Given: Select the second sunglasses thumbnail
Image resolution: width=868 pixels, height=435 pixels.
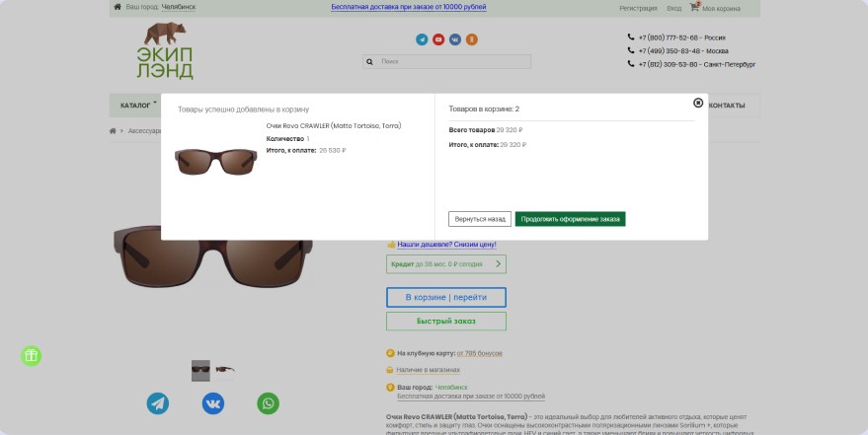Looking at the screenshot, I should click(x=225, y=371).
